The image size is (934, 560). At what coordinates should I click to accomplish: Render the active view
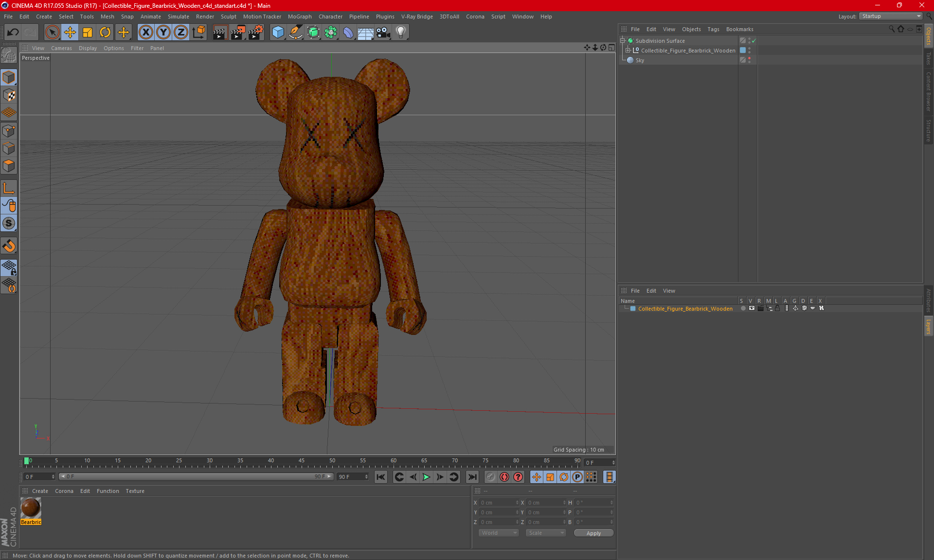tap(220, 32)
